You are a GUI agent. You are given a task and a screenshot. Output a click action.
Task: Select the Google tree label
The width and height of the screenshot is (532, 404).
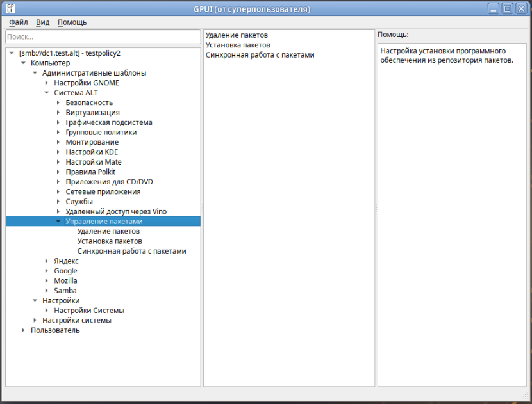[x=65, y=271]
